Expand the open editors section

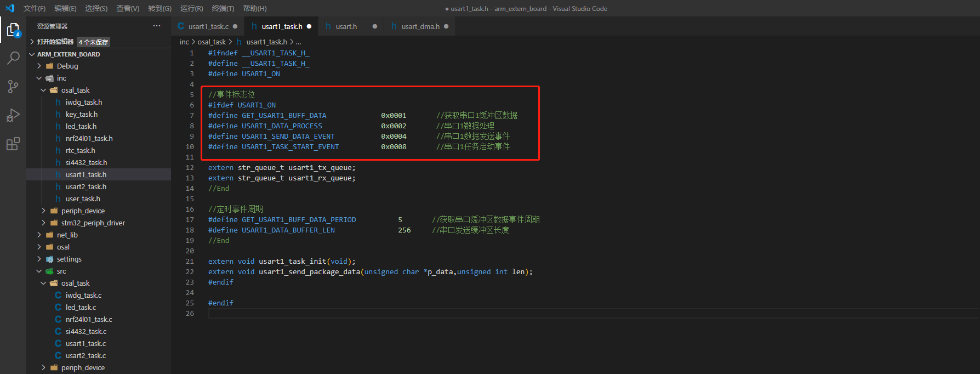pyautogui.click(x=55, y=42)
